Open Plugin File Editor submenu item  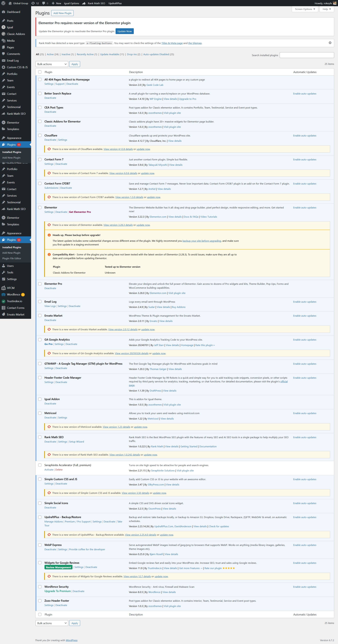pos(12,258)
